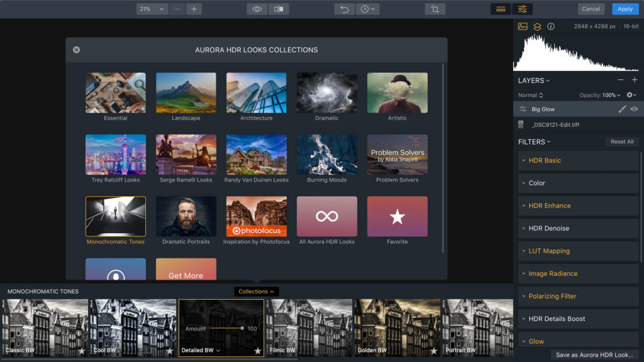644x362 pixels.
Task: Click Save as Aurora HDR Look button
Action: 594,354
